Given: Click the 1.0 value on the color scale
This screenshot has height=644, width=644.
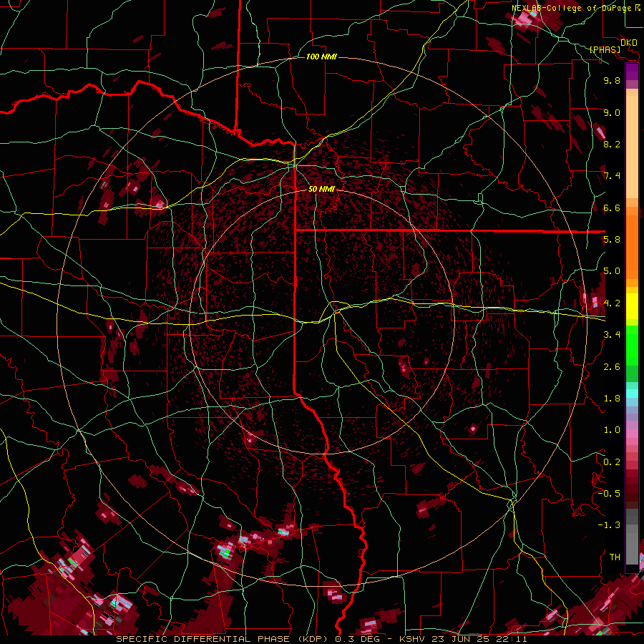Looking at the screenshot, I should click(x=612, y=430).
